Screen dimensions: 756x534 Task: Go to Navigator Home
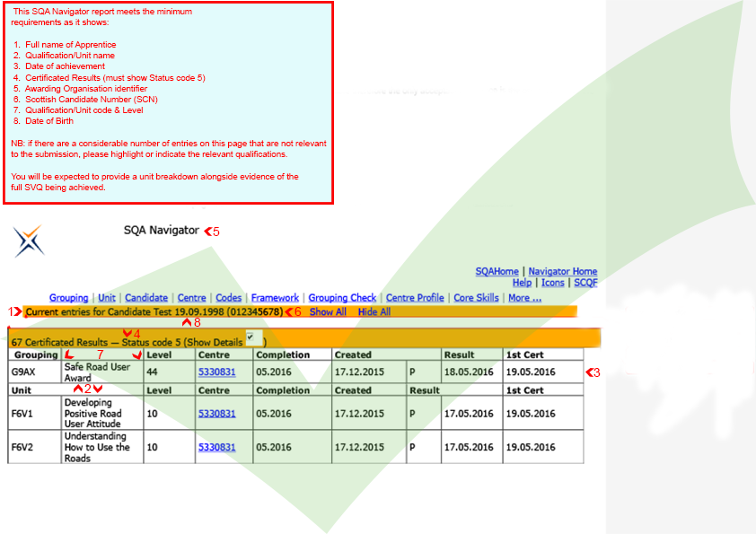tap(562, 272)
